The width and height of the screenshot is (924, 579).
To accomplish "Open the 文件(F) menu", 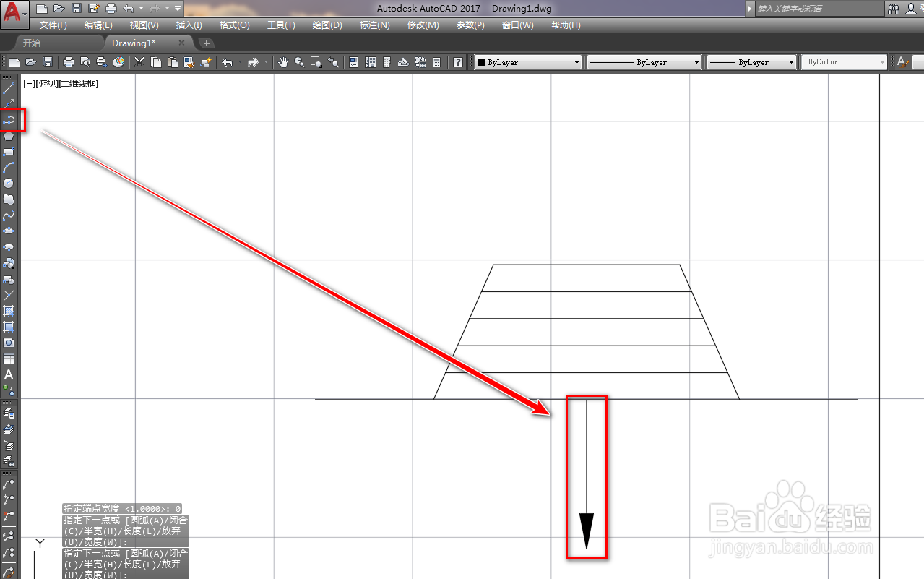I will coord(53,25).
